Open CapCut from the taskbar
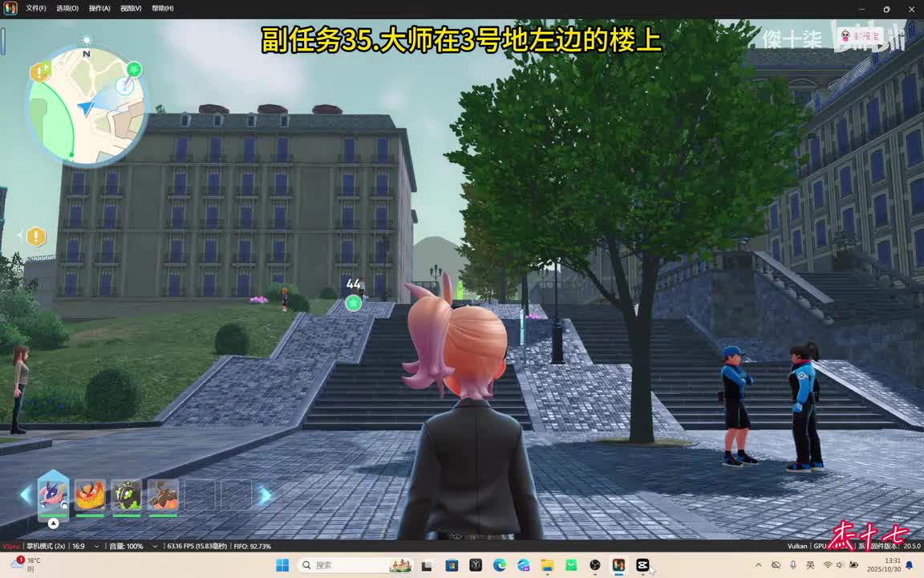Screen dimensions: 924x578 pyautogui.click(x=643, y=565)
